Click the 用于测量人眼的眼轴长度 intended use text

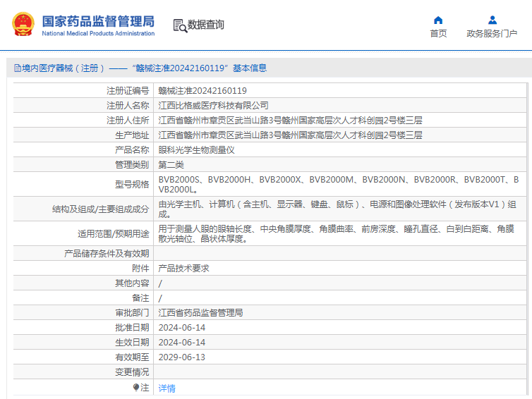point(337,233)
